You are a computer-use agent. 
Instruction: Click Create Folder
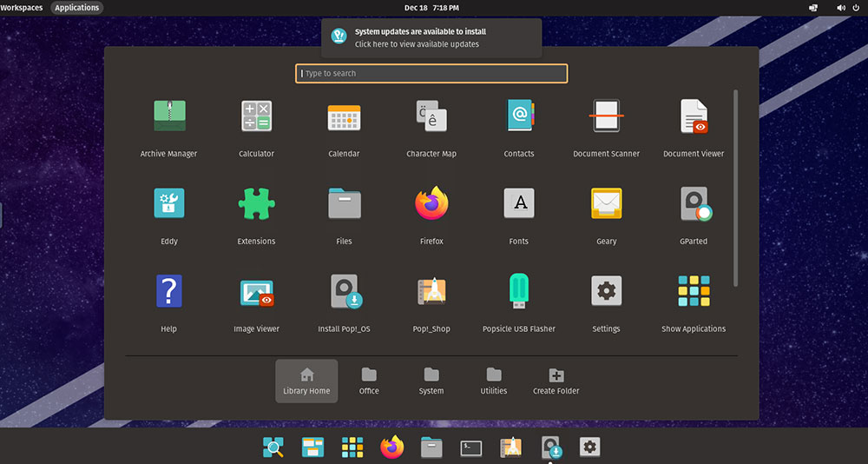point(556,381)
